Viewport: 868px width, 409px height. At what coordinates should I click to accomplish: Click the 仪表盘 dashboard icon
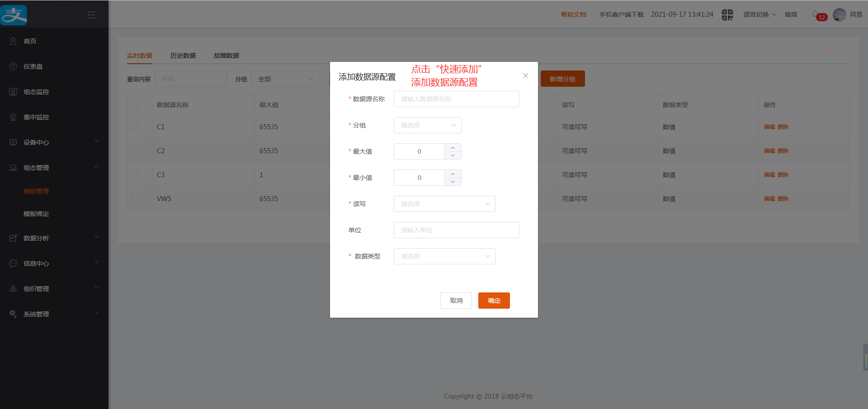[x=13, y=66]
